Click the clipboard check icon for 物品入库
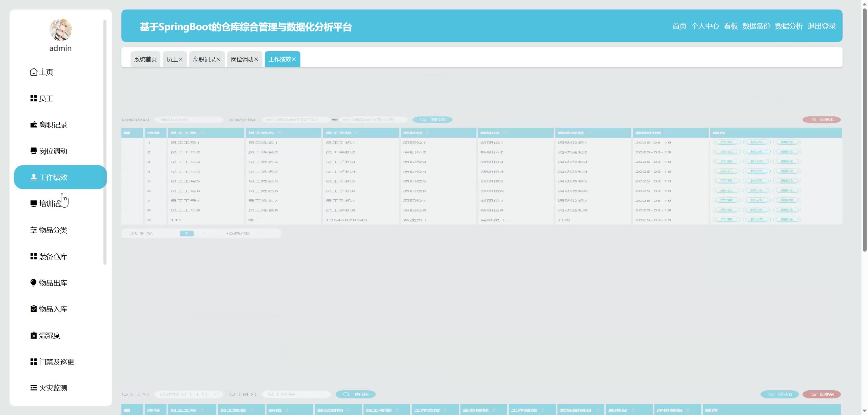 click(33, 309)
